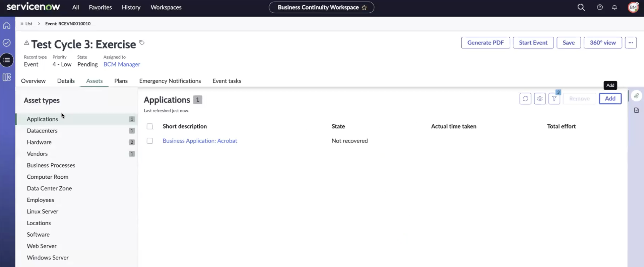Click the warning triangle icon before title
Image resolution: width=644 pixels, height=267 pixels.
26,43
